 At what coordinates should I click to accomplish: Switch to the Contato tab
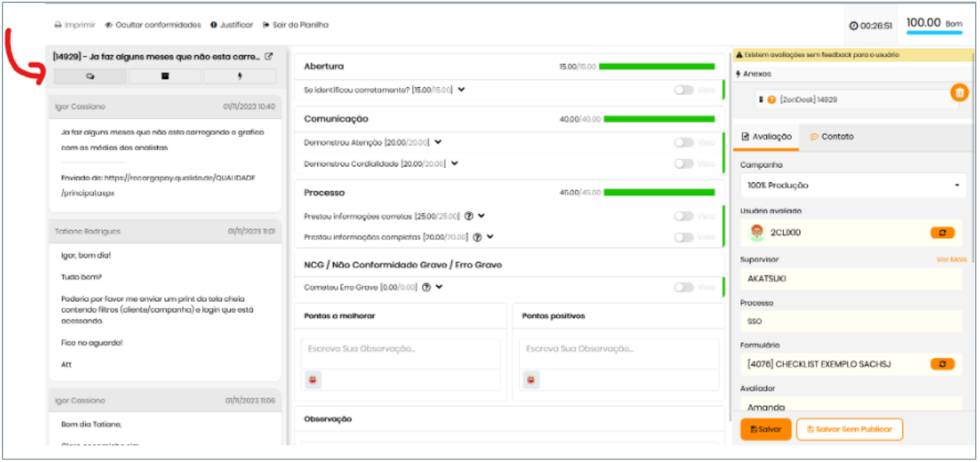click(x=831, y=137)
